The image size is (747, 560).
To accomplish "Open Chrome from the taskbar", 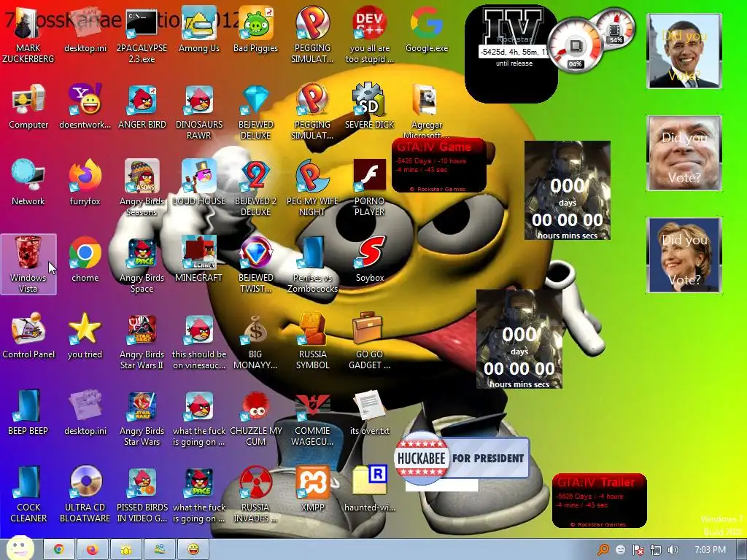I will pyautogui.click(x=59, y=550).
